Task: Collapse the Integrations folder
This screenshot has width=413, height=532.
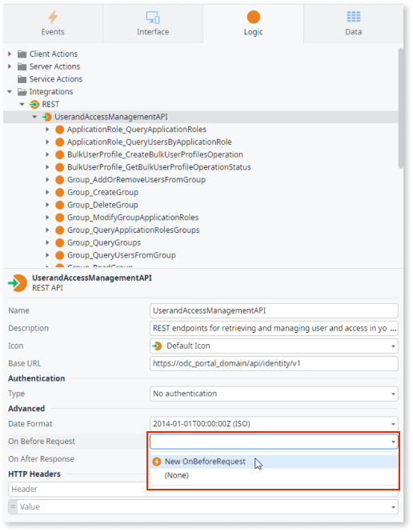Action: (10, 92)
